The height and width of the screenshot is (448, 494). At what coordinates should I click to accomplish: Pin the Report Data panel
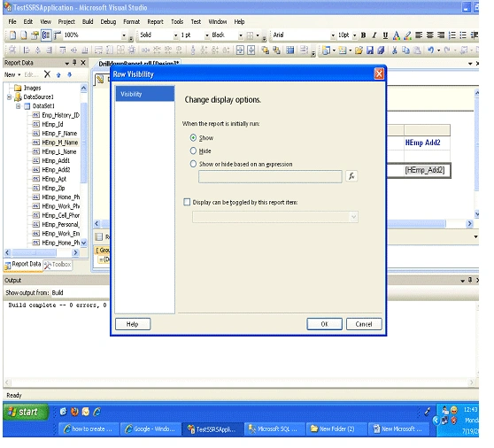[x=74, y=63]
